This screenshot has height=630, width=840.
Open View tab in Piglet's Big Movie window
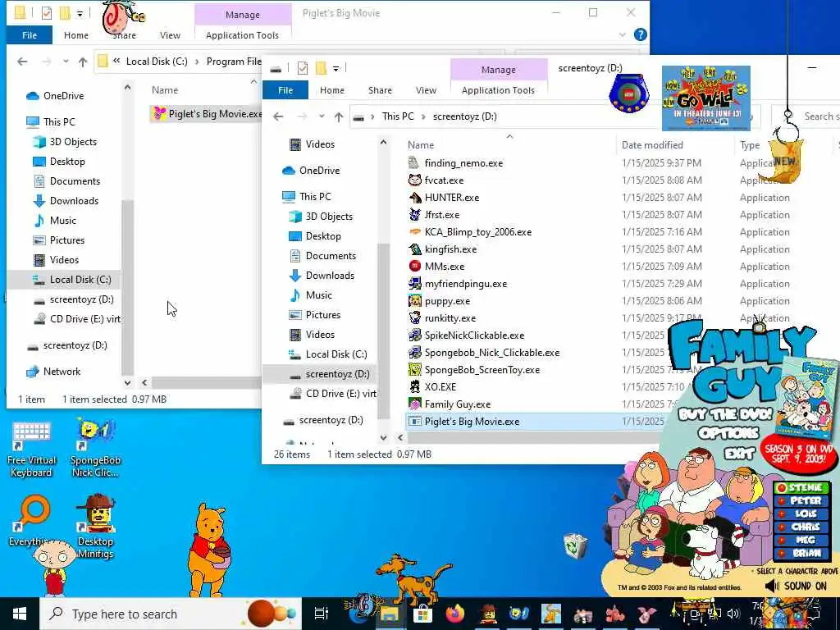(x=170, y=35)
